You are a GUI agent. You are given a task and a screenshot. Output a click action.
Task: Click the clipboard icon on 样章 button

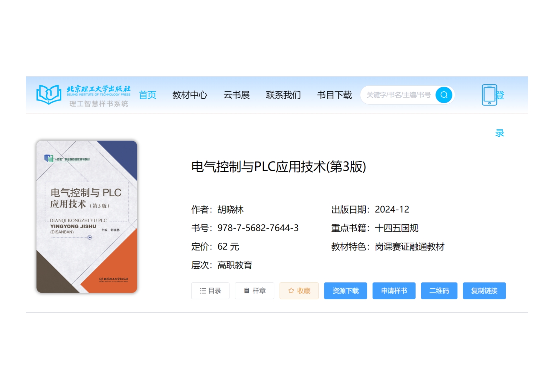coord(247,291)
